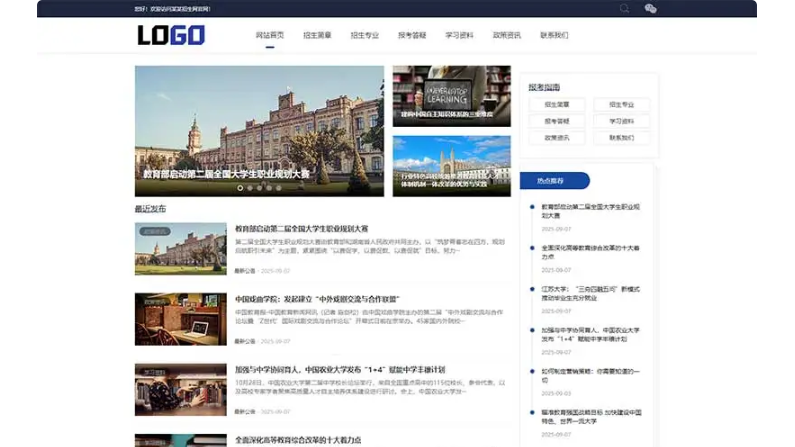Image resolution: width=795 pixels, height=447 pixels.
Task: Open sidebar link 全面深化高等教育综合改革的十大着力点
Action: [591, 252]
